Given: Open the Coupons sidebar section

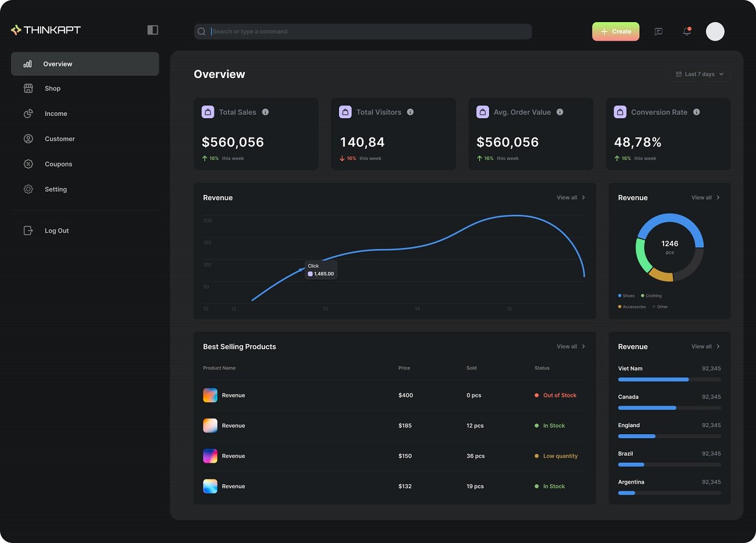Looking at the screenshot, I should (58, 164).
